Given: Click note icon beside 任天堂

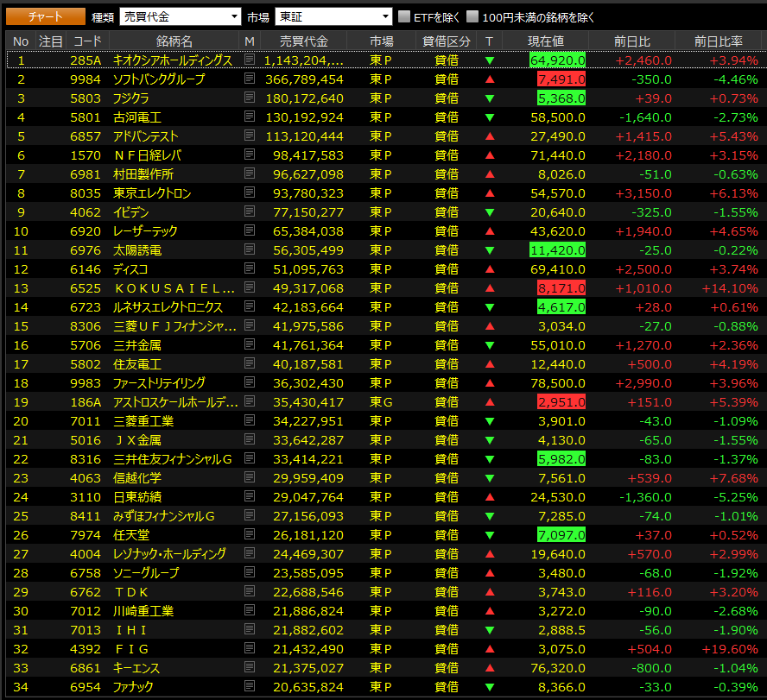Looking at the screenshot, I should coord(250,533).
